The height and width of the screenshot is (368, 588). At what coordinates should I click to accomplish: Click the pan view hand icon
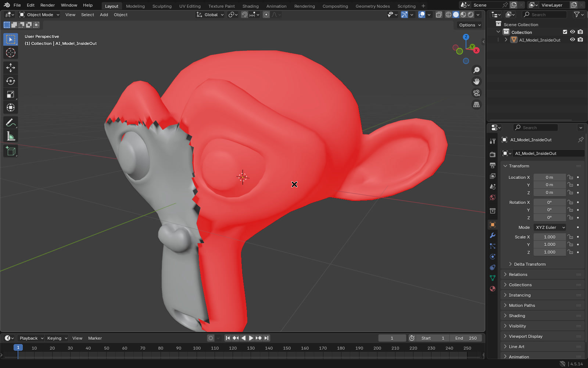[x=477, y=81]
